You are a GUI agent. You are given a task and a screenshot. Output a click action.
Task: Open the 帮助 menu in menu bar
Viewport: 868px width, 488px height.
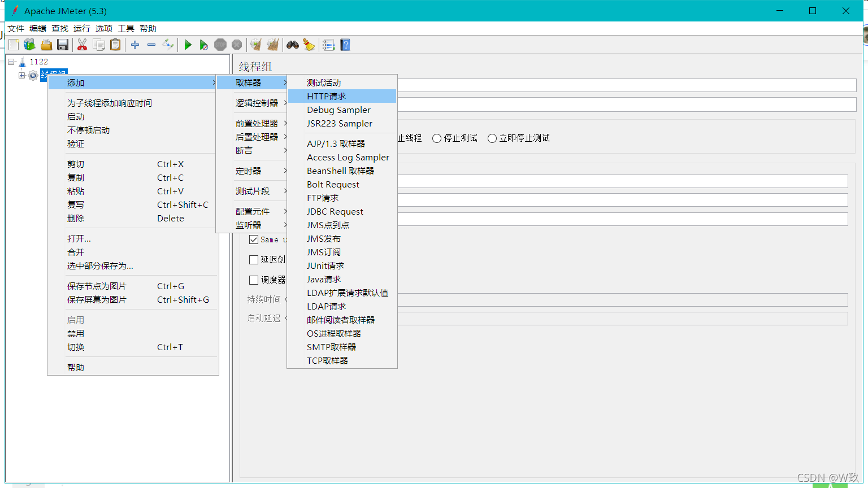point(148,28)
